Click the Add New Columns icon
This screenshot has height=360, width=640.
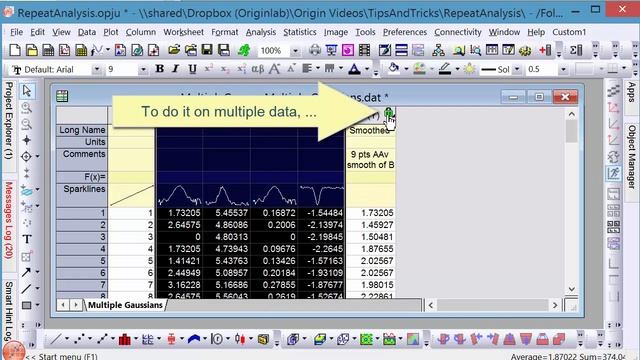pos(545,50)
